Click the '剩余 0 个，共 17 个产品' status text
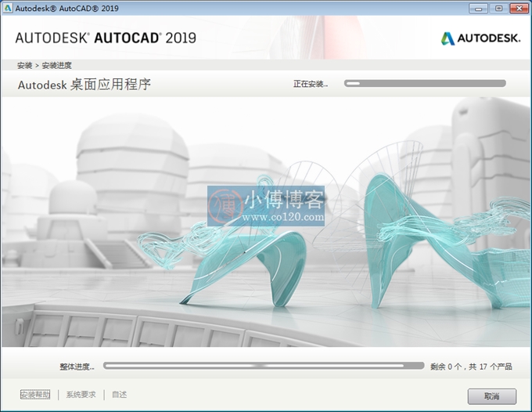The width and height of the screenshot is (532, 412). coord(471,367)
